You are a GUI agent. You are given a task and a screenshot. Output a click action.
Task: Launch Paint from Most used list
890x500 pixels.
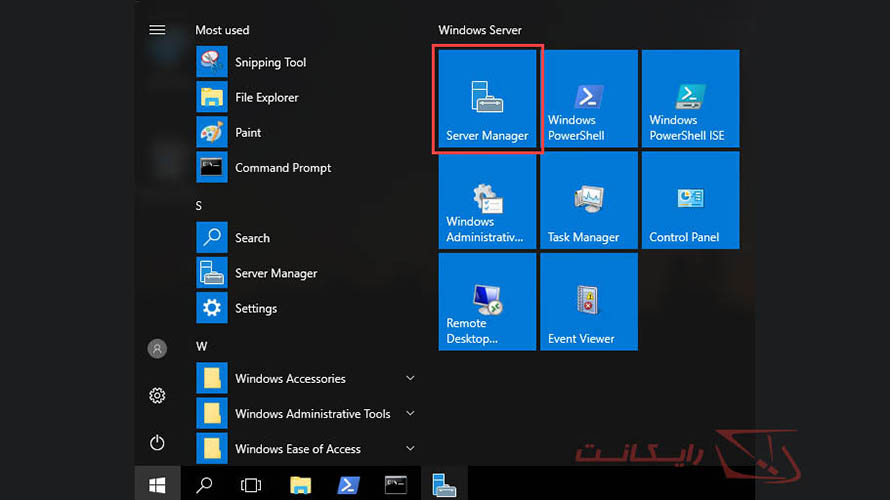[x=307, y=132]
